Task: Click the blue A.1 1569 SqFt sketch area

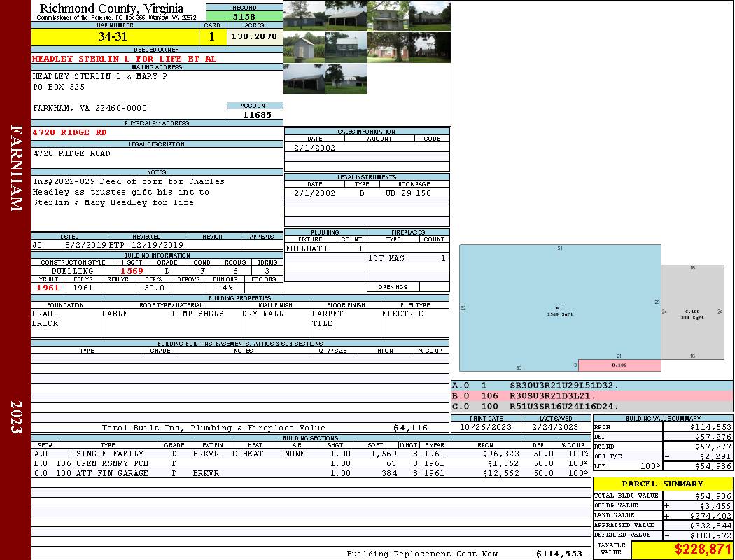Action: click(560, 308)
